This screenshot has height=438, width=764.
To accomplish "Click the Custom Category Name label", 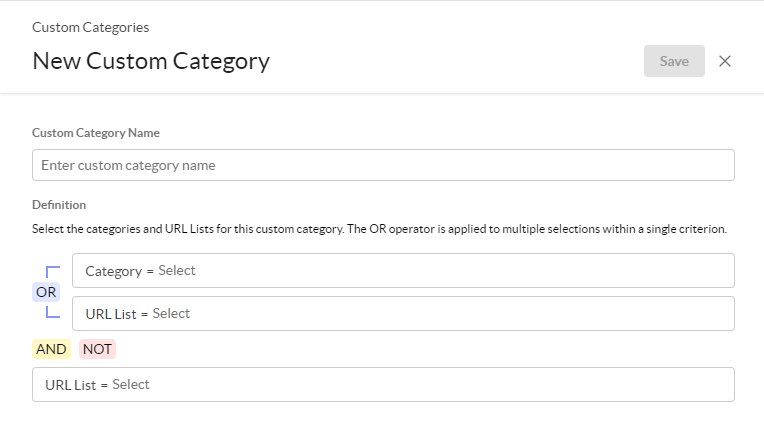I will pos(96,133).
